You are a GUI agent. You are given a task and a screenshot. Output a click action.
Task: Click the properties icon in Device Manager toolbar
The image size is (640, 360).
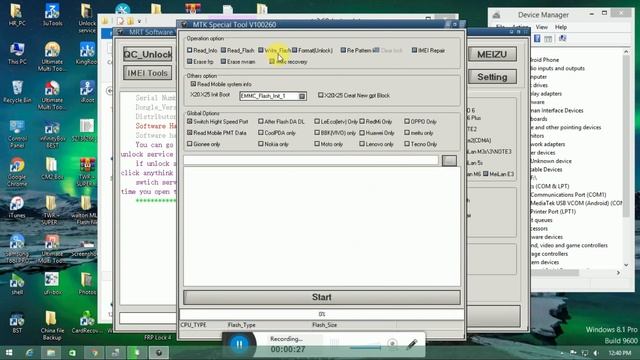point(548,39)
